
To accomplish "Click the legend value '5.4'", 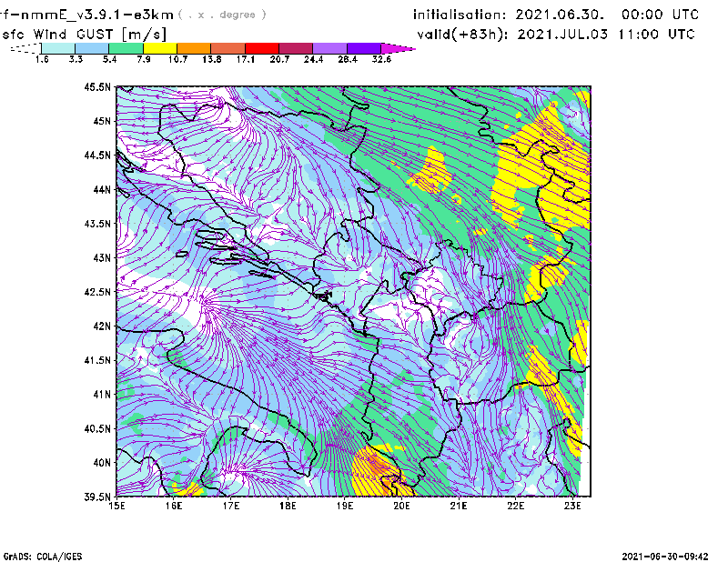I will click(x=109, y=59).
